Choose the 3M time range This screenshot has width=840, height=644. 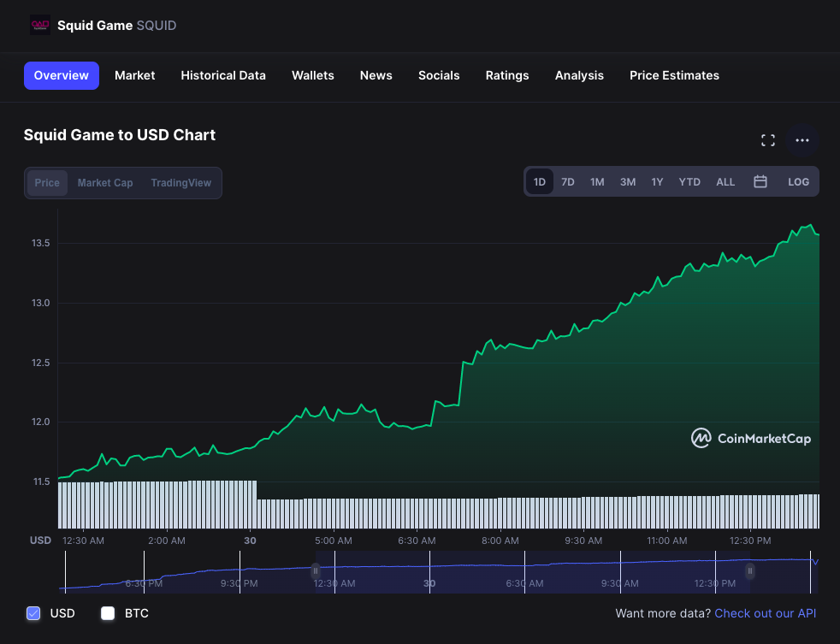(628, 181)
